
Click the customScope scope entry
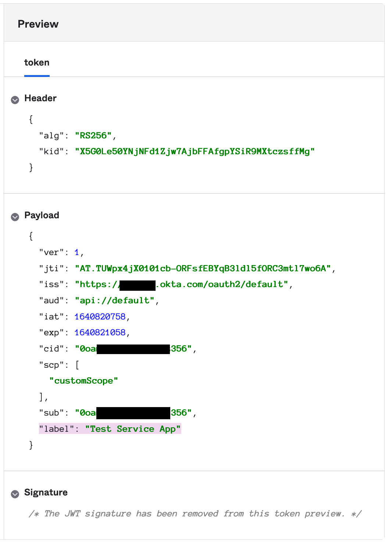pyautogui.click(x=83, y=381)
